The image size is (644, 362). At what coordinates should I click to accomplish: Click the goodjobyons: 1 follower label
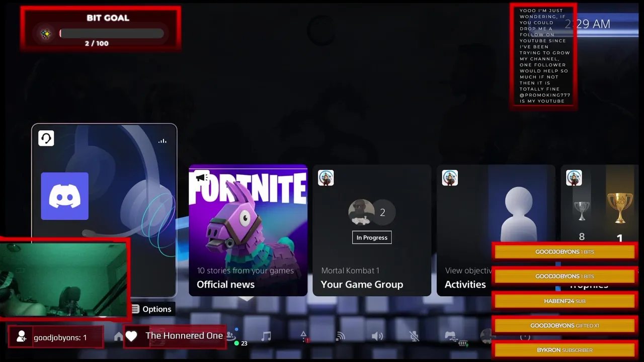[x=60, y=337]
